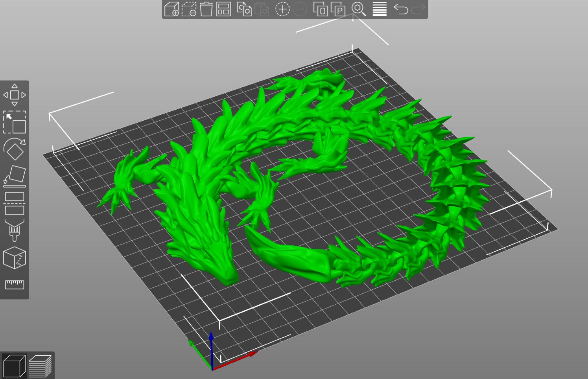This screenshot has height=379, width=588.
Task: Open the Search tool
Action: point(359,11)
